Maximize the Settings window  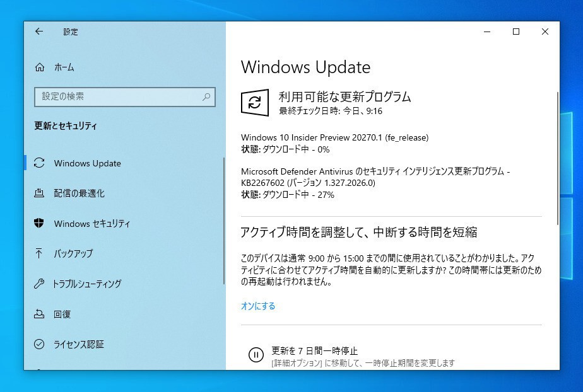516,32
